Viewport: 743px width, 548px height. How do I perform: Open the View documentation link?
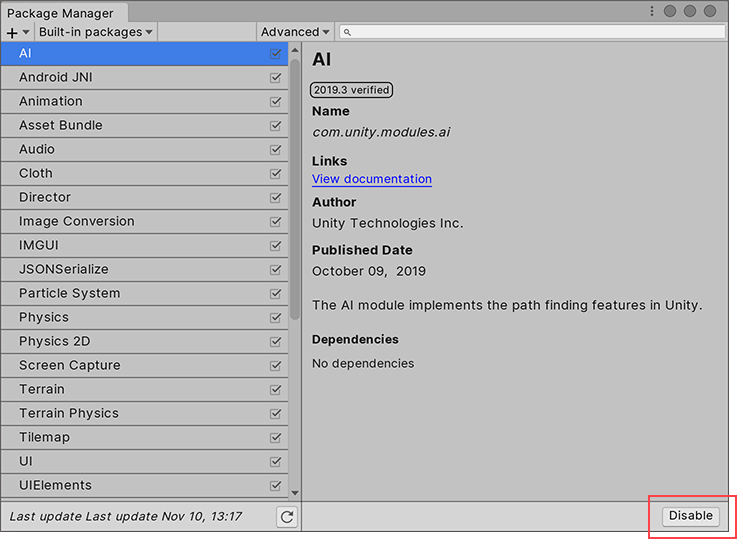(x=372, y=179)
